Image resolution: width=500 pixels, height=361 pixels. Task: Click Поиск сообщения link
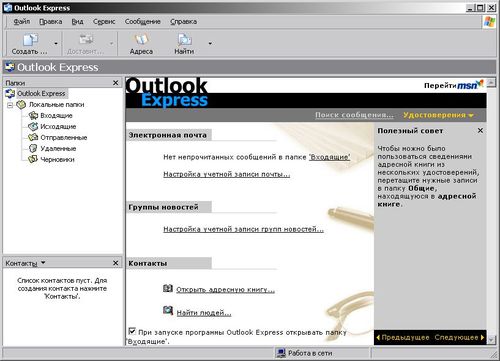coord(354,115)
